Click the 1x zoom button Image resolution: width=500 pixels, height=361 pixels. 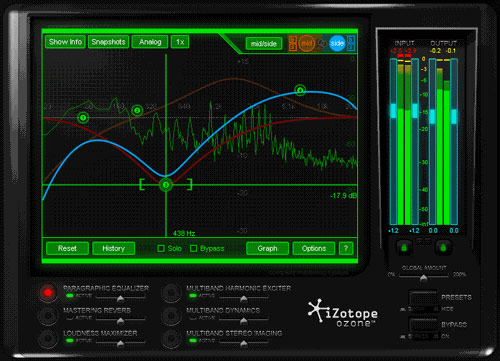pyautogui.click(x=180, y=42)
